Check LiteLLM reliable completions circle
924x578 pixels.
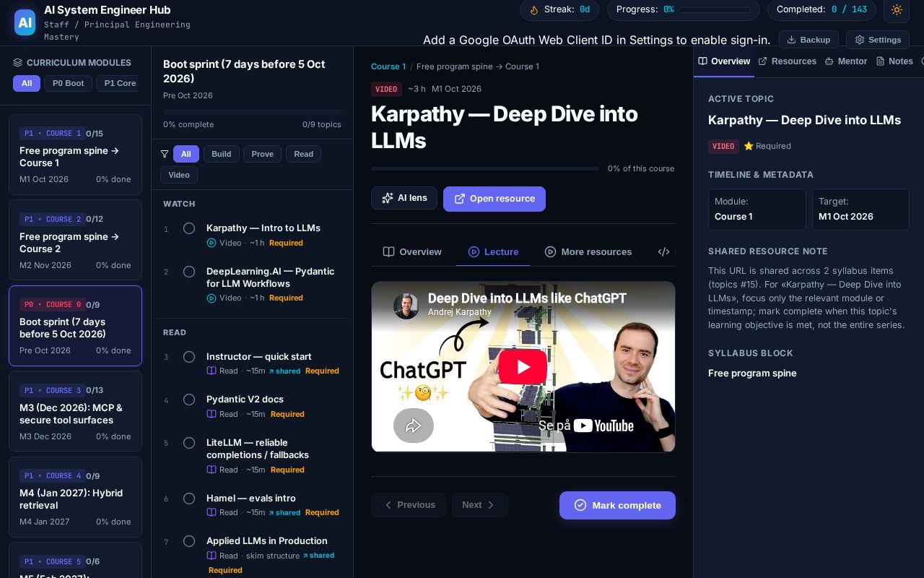click(x=189, y=443)
